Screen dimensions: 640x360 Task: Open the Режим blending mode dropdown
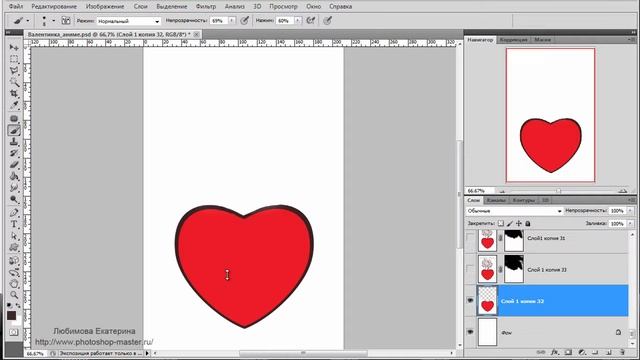point(129,21)
